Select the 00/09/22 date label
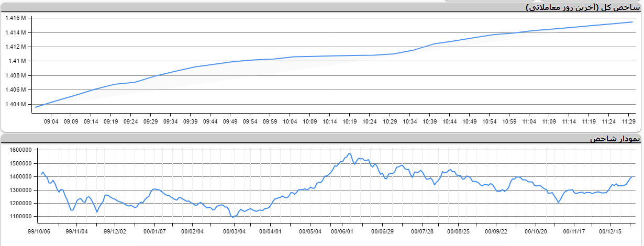 (496, 231)
